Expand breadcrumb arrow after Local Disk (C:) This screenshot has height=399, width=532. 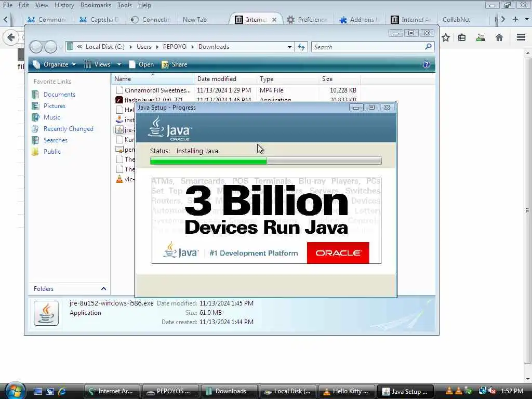coord(130,47)
